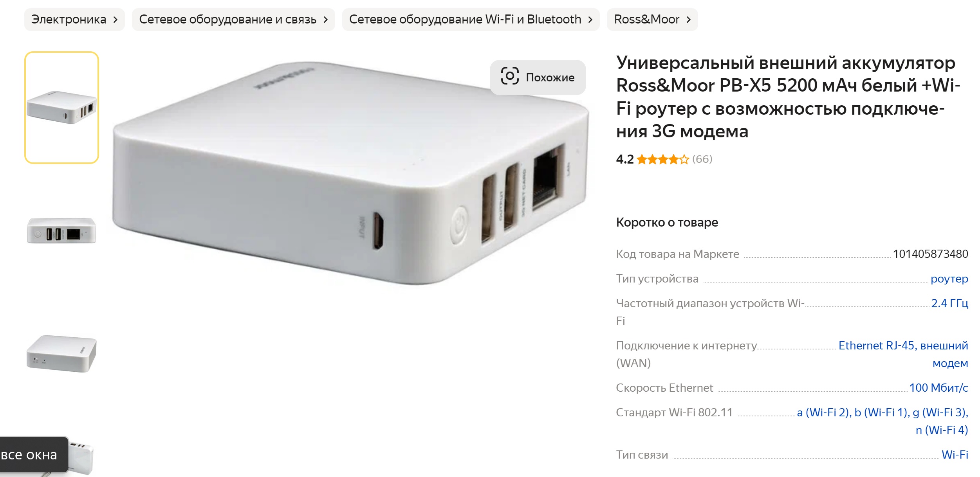This screenshot has height=477, width=980.
Task: Click the Похожие similar items button
Action: click(x=538, y=77)
